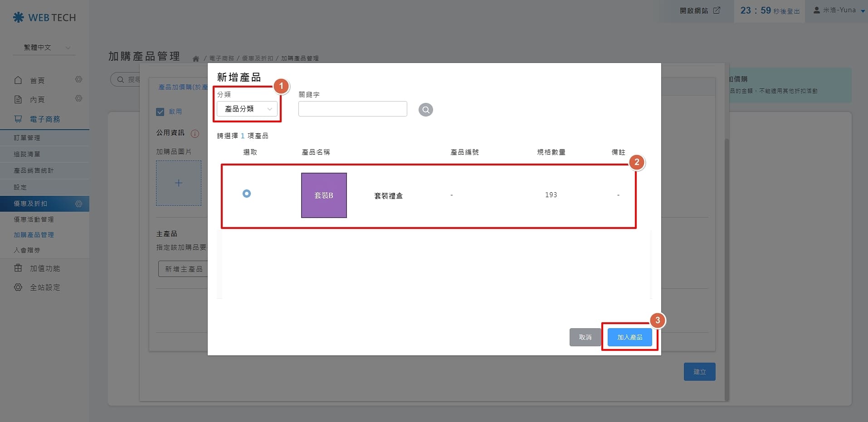The image size is (868, 422).
Task: Click gear icon beside 優惠及折扣
Action: coord(78,204)
